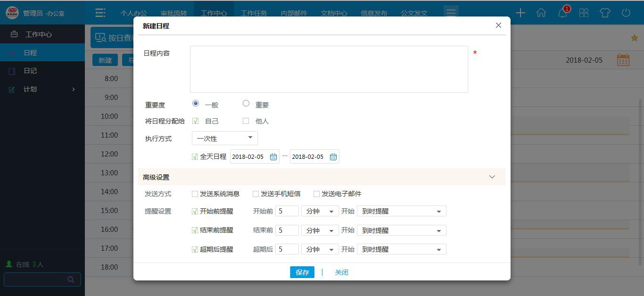Image resolution: width=644 pixels, height=296 pixels.
Task: Click the magnifier icon in sidebar search box
Action: tap(71, 279)
